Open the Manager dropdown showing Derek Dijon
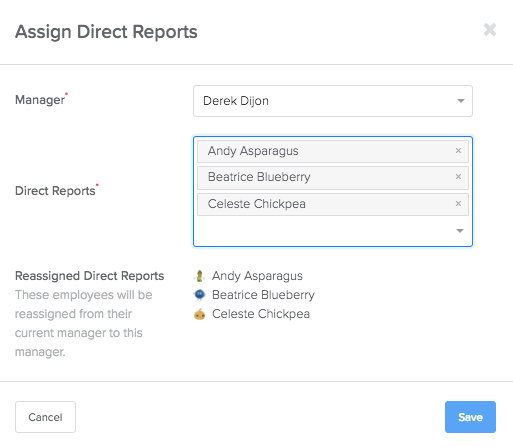The height and width of the screenshot is (447, 513). (333, 101)
